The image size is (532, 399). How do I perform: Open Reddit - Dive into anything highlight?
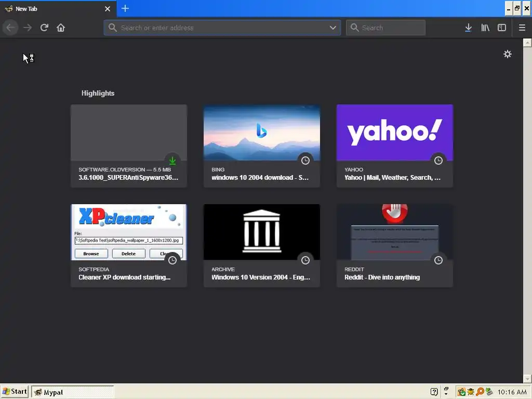click(x=395, y=246)
